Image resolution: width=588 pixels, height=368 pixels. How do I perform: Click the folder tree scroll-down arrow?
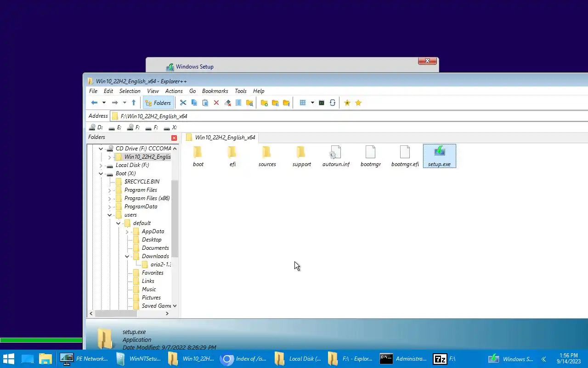point(175,306)
